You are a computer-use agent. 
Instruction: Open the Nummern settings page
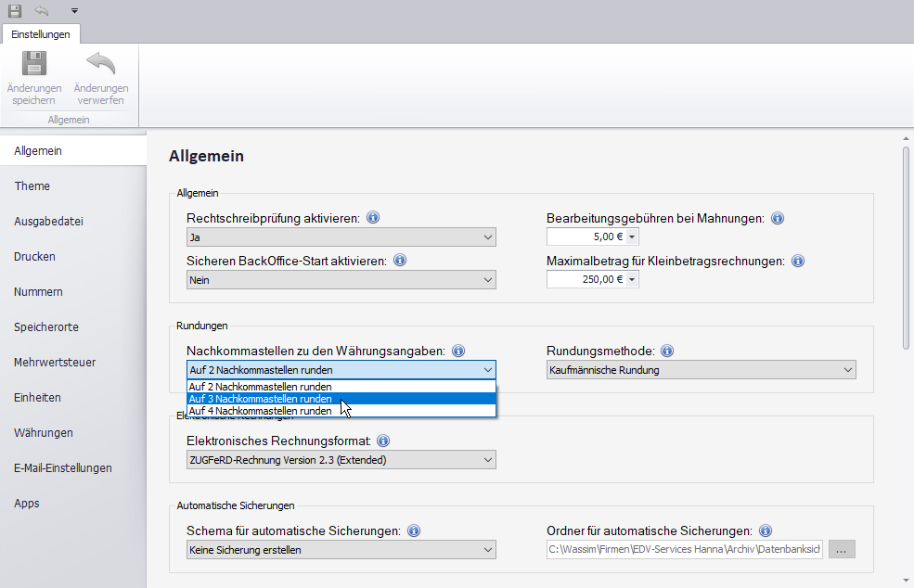click(x=73, y=292)
